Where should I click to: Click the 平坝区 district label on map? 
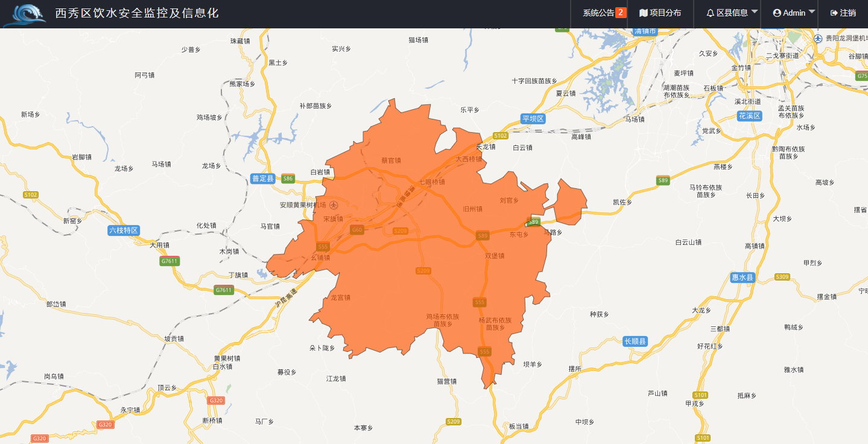pyautogui.click(x=533, y=119)
